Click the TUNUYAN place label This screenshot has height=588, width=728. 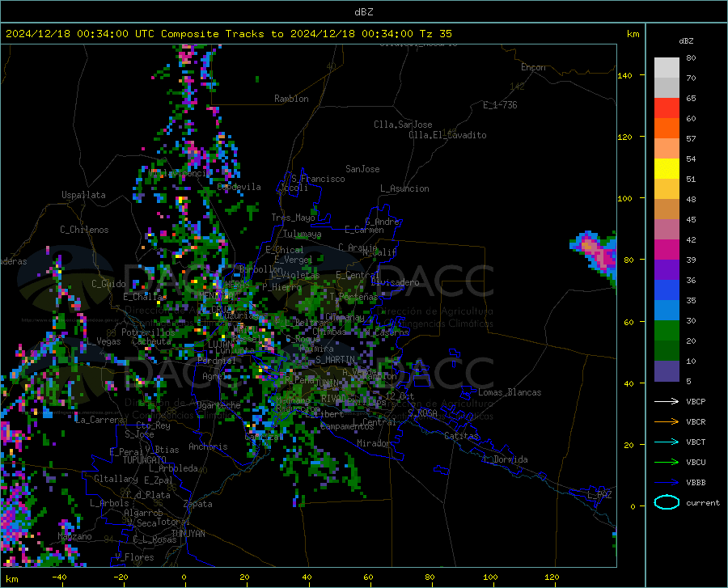coord(188,534)
